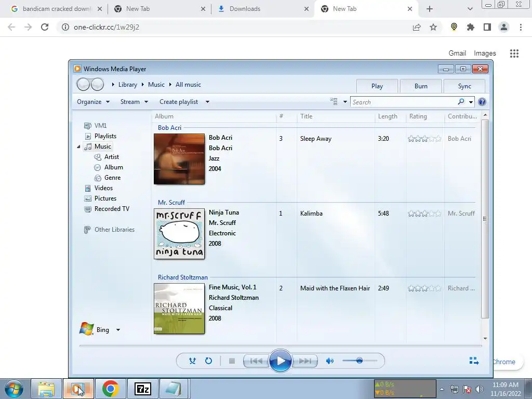532x399 pixels.
Task: Open the Bing media guide dropdown
Action: [118, 330]
